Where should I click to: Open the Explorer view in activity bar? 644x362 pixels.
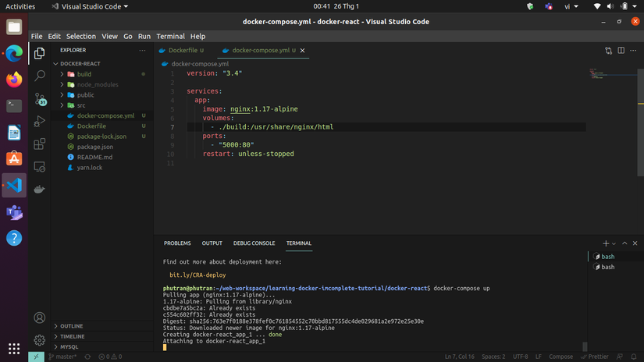(x=40, y=53)
